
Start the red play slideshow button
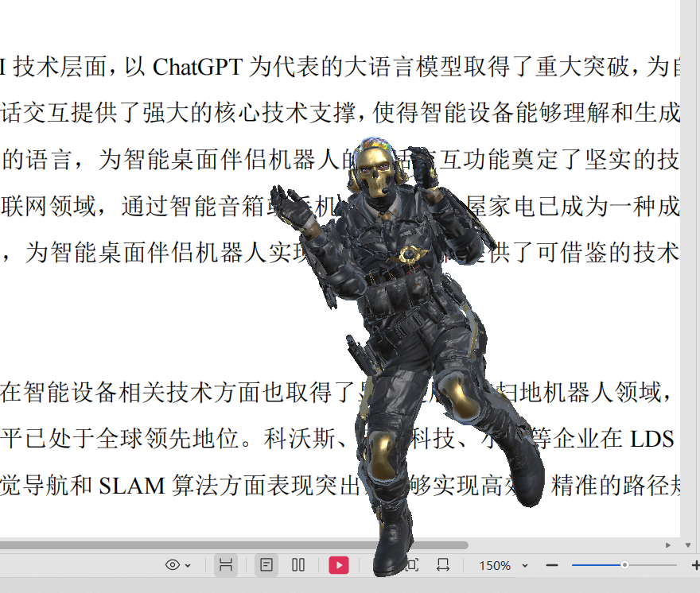339,565
